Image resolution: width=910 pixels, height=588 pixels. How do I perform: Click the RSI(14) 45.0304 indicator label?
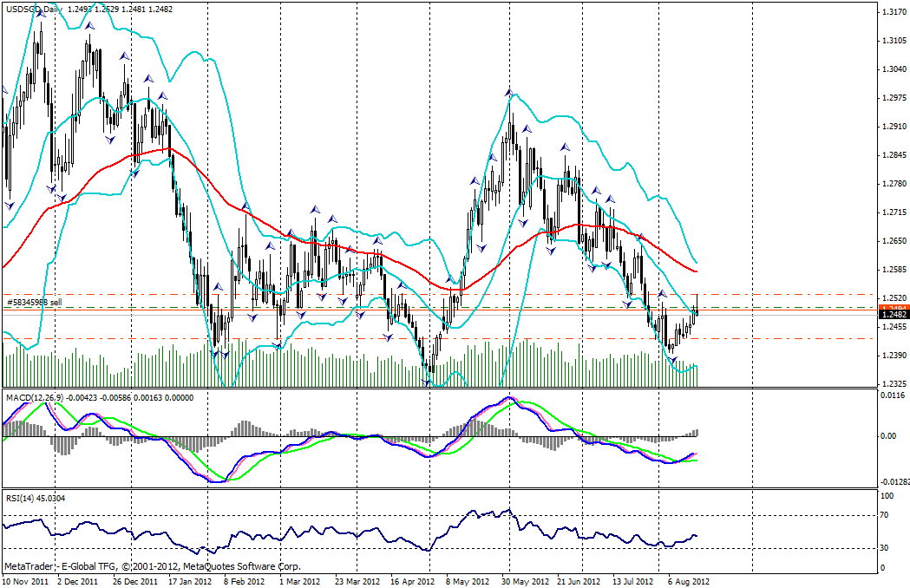[36, 498]
